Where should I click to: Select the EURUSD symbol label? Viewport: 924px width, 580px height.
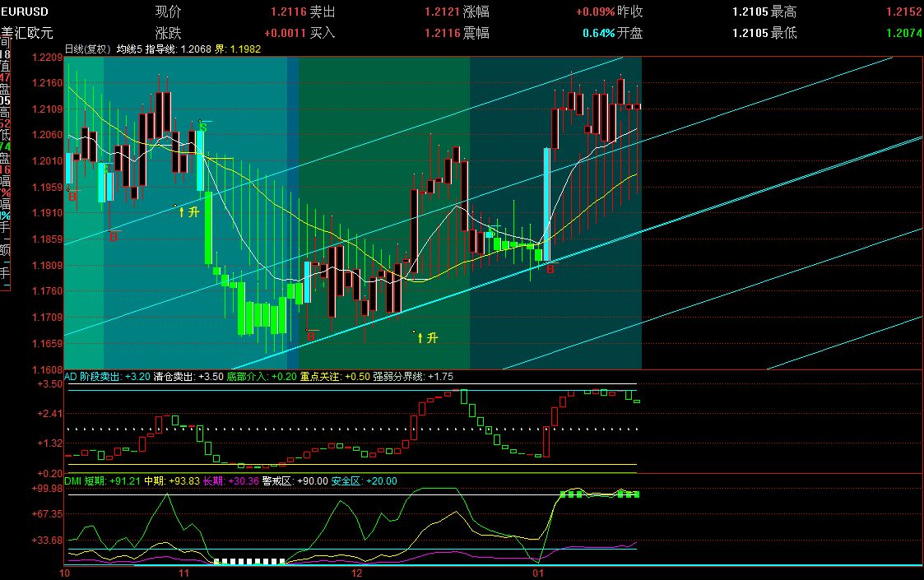25,12
